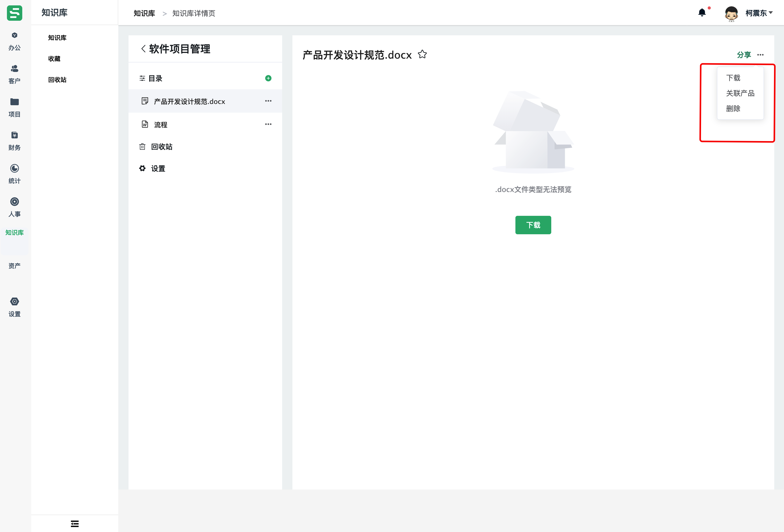Open more options for 产品开发设计规范.docx row
This screenshot has width=784, height=532.
coord(268,101)
